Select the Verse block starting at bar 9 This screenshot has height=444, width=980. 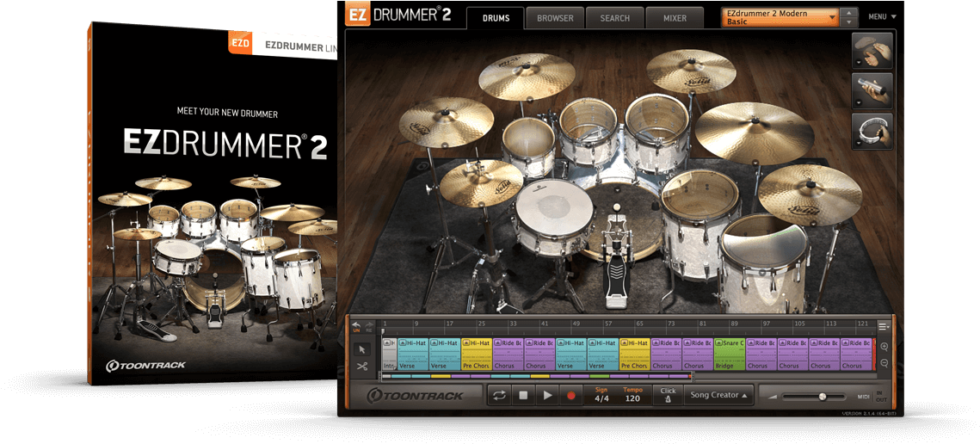(x=412, y=354)
